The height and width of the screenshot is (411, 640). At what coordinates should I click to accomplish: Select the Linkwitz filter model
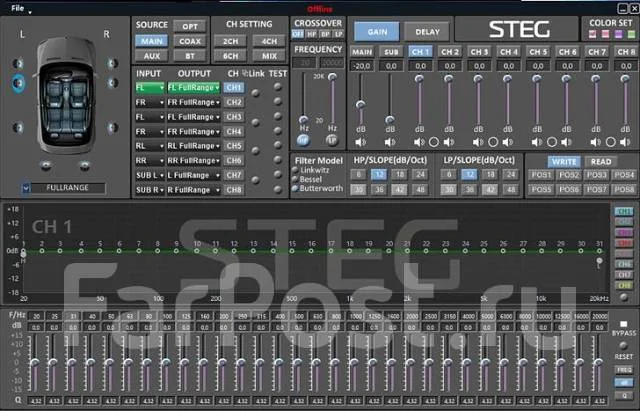tap(295, 170)
